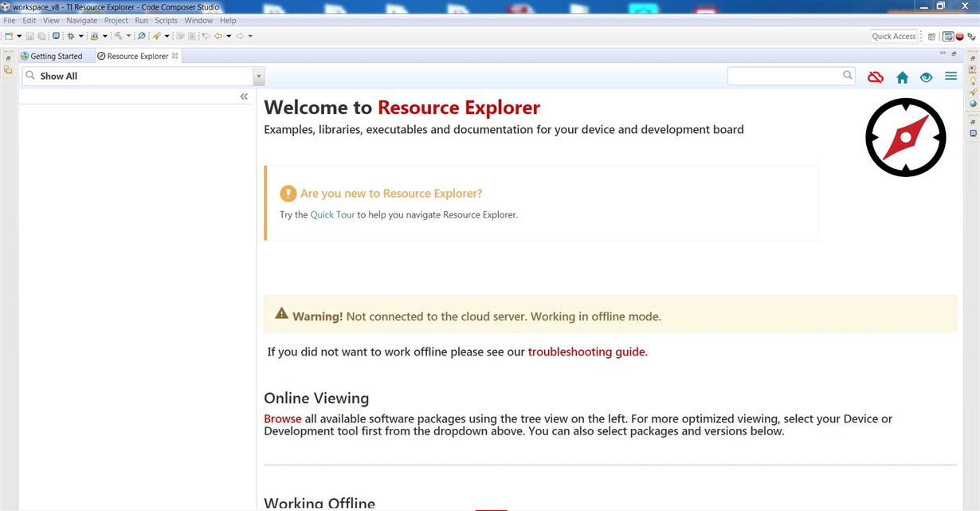Viewport: 980px width, 511px height.
Task: Open the Scripts menu
Action: [x=167, y=21]
